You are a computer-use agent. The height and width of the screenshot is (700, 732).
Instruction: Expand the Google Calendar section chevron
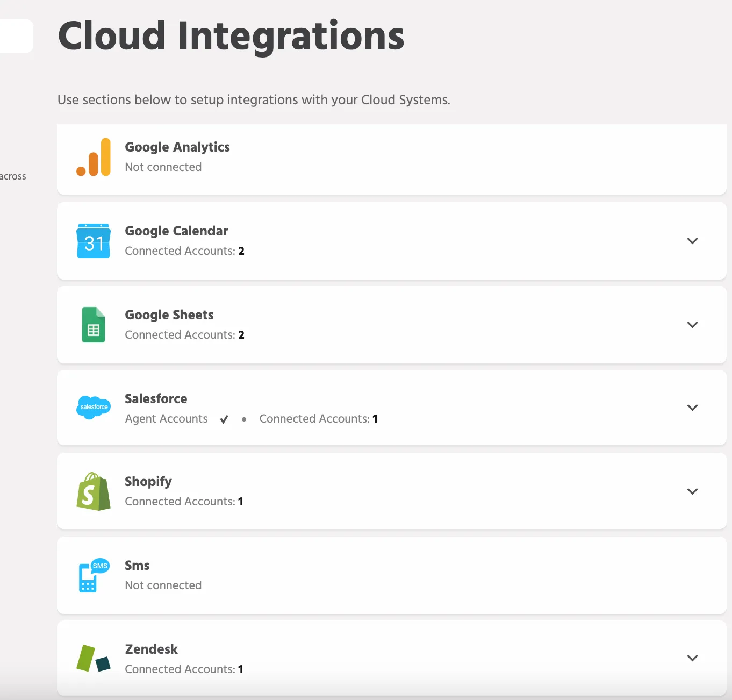click(x=692, y=241)
